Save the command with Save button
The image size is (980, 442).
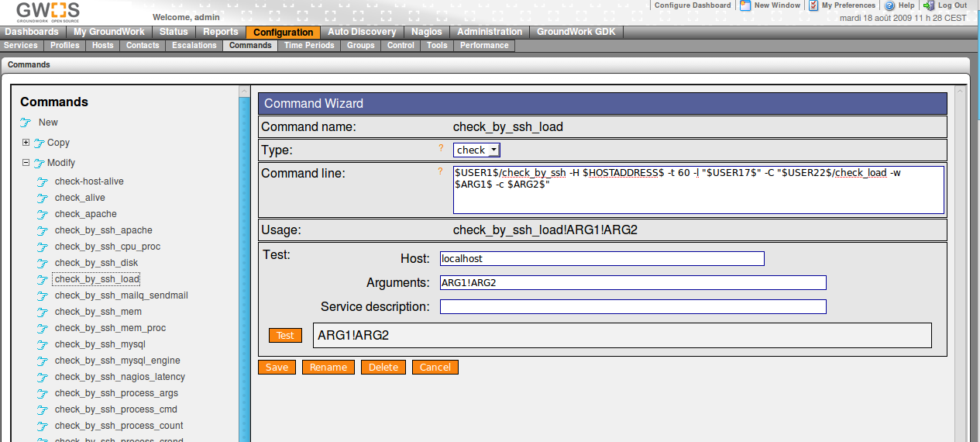[x=277, y=368]
